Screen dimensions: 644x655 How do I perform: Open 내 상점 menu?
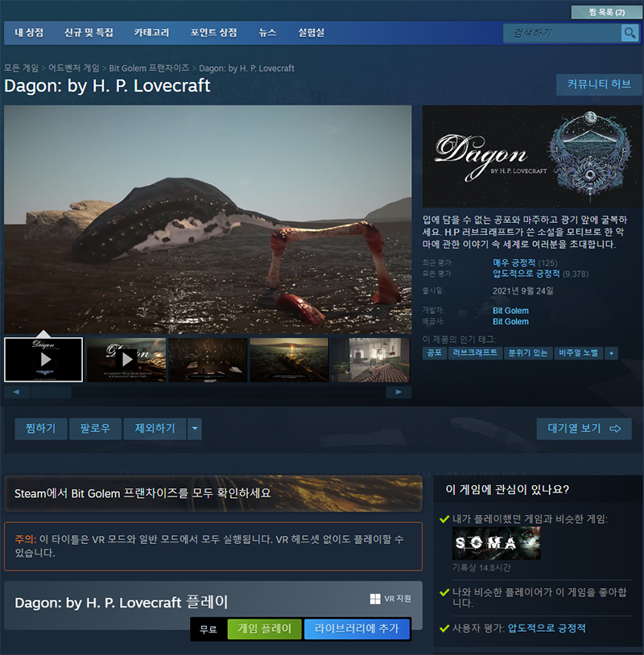click(29, 32)
